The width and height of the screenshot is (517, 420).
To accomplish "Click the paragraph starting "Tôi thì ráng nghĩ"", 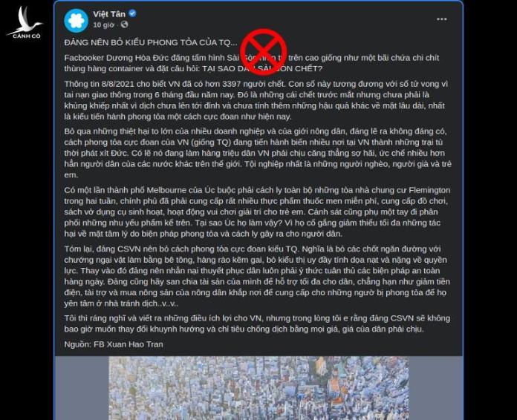I will coord(257,324).
